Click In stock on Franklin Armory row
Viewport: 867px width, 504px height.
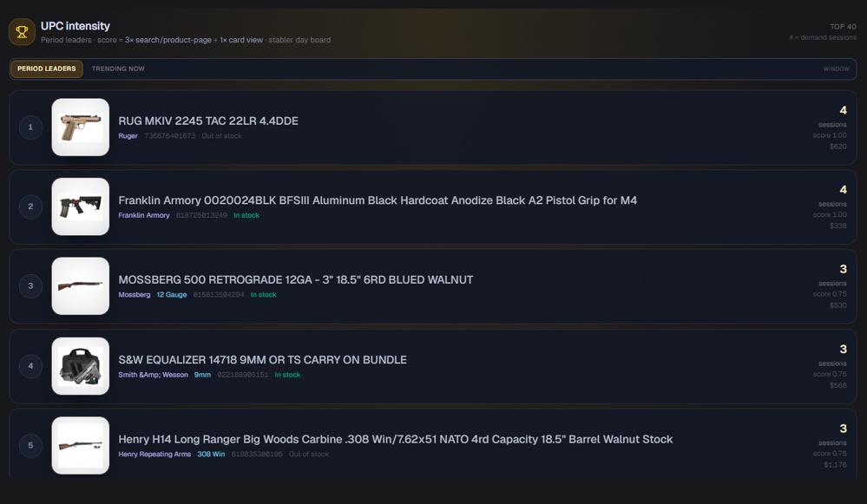pos(246,215)
